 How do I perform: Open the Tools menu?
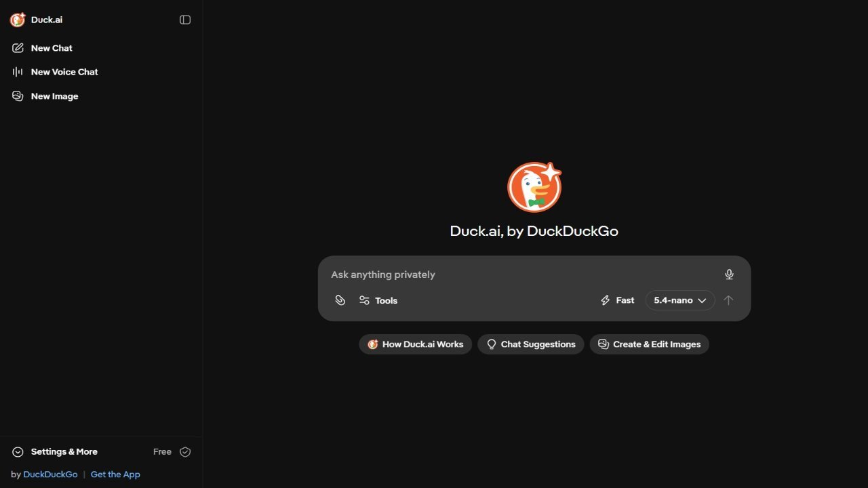click(378, 300)
